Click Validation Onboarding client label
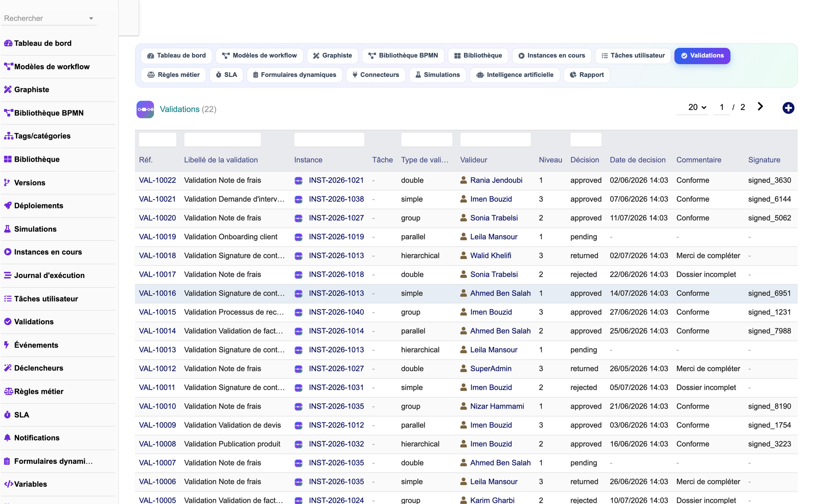 tap(231, 237)
